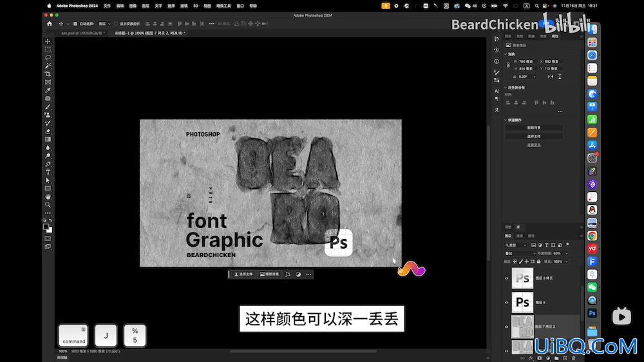Toggle the pixel layer filter icon
Viewport: 644px width, 362px height.
533,245
